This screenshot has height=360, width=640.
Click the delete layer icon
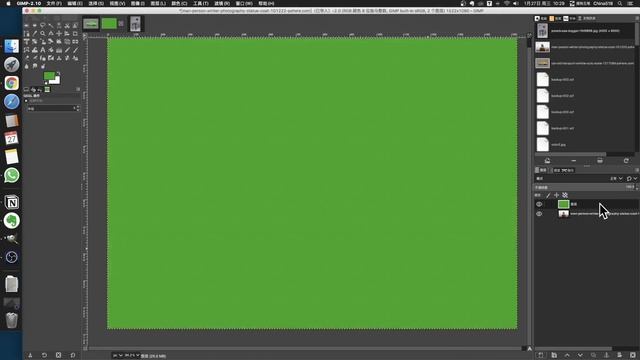[x=632, y=356]
